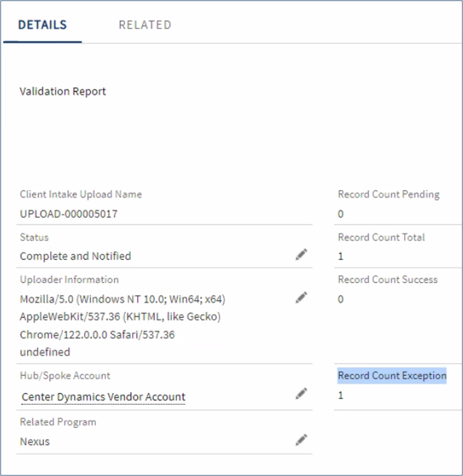Select the DETAILS tab
Viewport: 463px width, 476px height.
[x=42, y=25]
